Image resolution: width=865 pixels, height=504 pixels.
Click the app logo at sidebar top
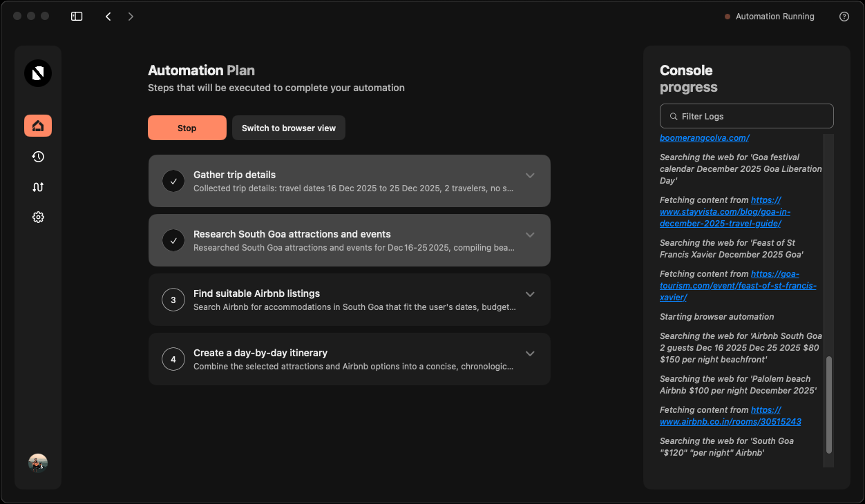[x=38, y=73]
